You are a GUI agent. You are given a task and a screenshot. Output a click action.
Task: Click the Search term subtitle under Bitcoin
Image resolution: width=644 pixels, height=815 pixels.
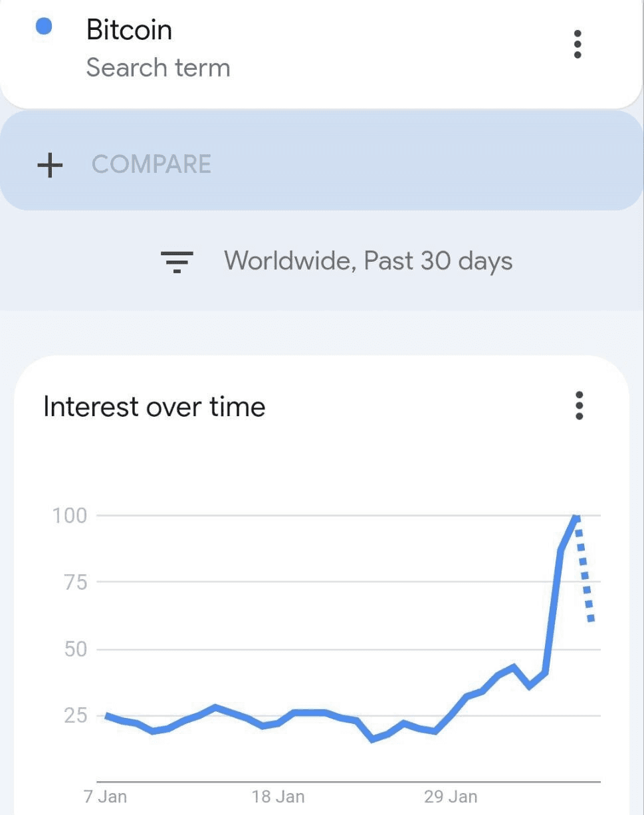(x=158, y=68)
